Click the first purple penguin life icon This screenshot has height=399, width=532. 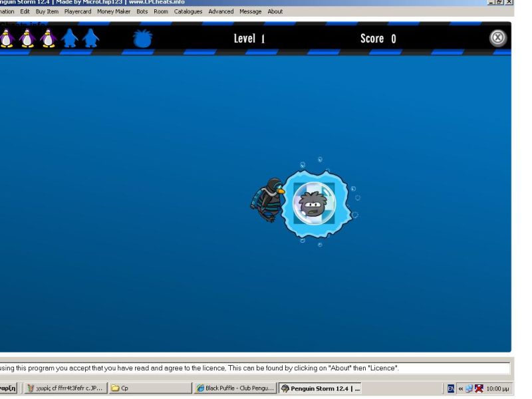pos(6,38)
